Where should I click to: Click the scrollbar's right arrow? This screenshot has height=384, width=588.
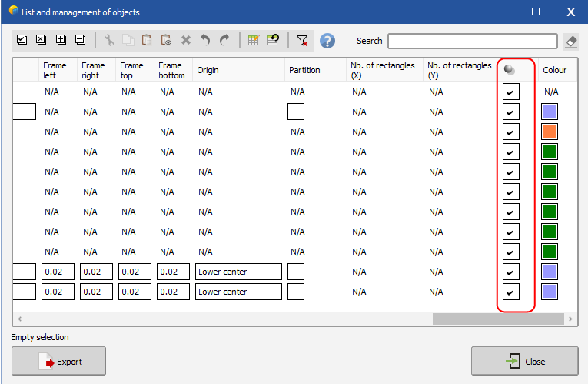(570, 319)
